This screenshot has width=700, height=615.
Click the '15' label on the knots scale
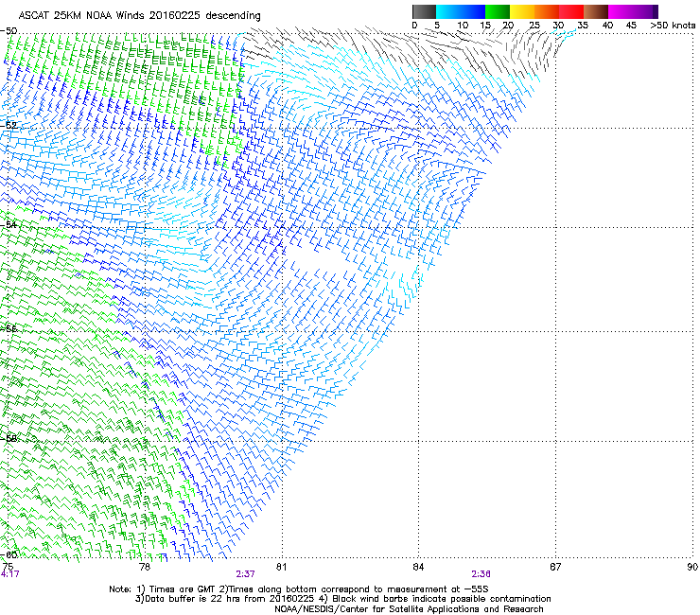(485, 26)
